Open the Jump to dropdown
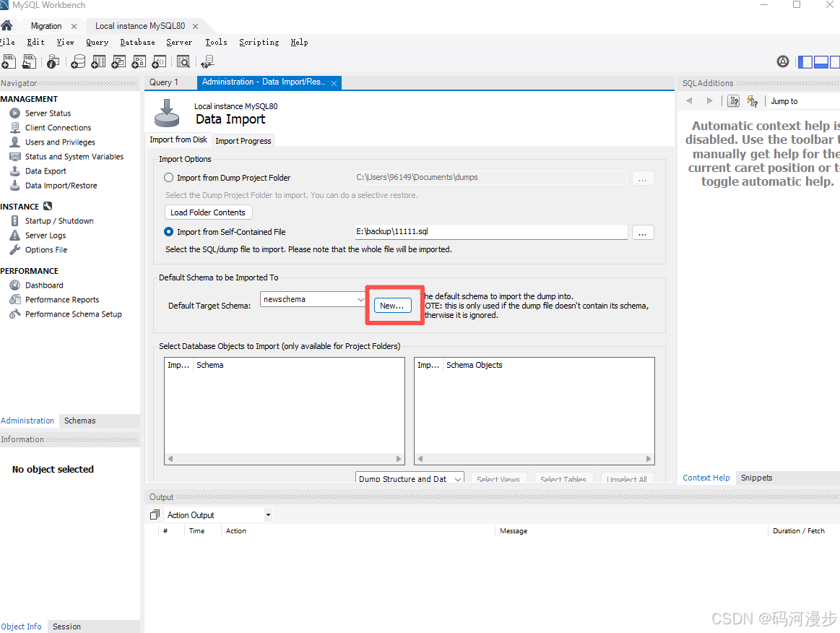Image resolution: width=840 pixels, height=633 pixels. (x=805, y=100)
